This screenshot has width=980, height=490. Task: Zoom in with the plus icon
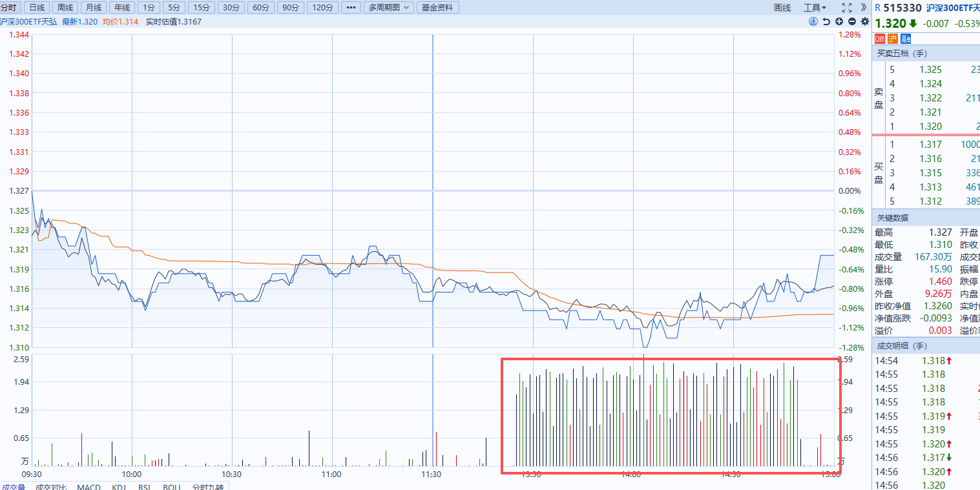click(839, 21)
